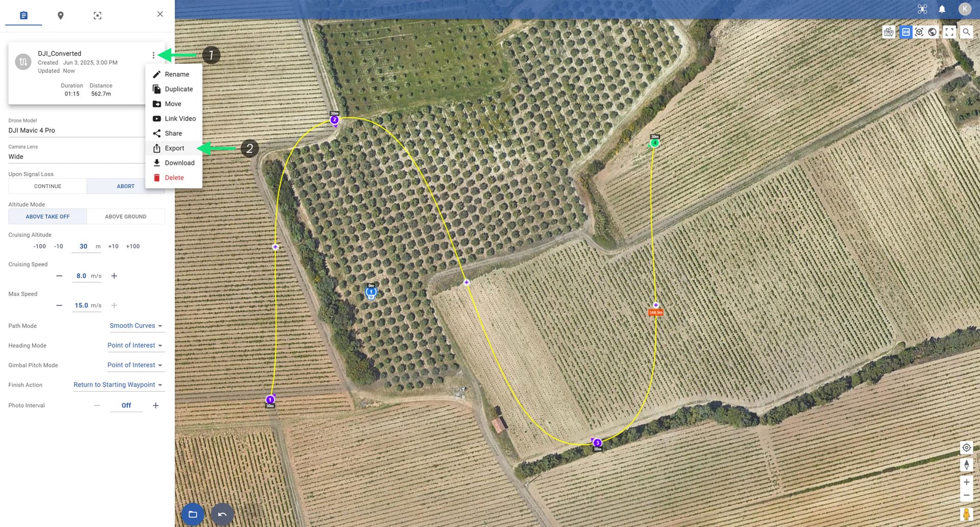Enter fullscreen map view
The height and width of the screenshot is (527, 980).
pos(949,32)
